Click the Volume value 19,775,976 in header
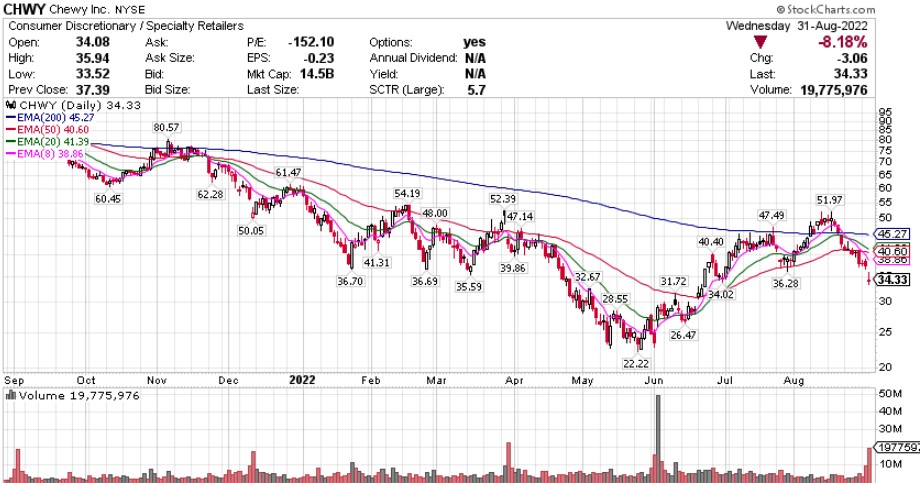This screenshot has height=483, width=923. click(x=834, y=90)
